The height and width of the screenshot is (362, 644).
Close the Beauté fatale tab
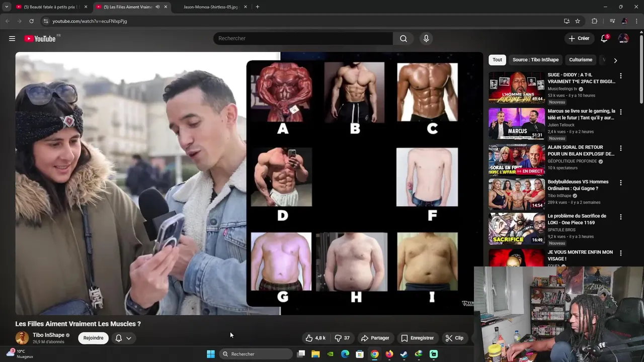[86, 7]
